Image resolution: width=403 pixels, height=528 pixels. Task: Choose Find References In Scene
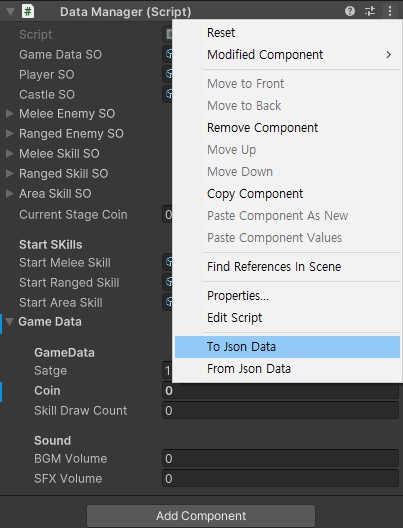(287, 267)
